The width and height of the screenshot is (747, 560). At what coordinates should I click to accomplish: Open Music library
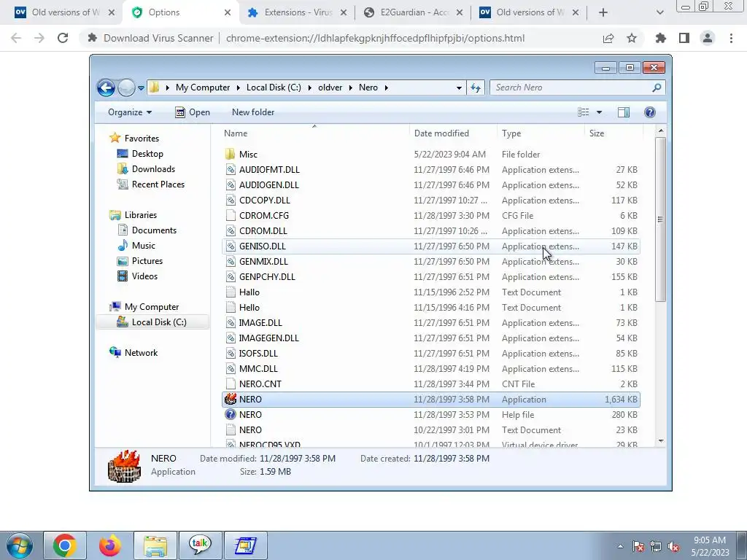click(x=143, y=246)
